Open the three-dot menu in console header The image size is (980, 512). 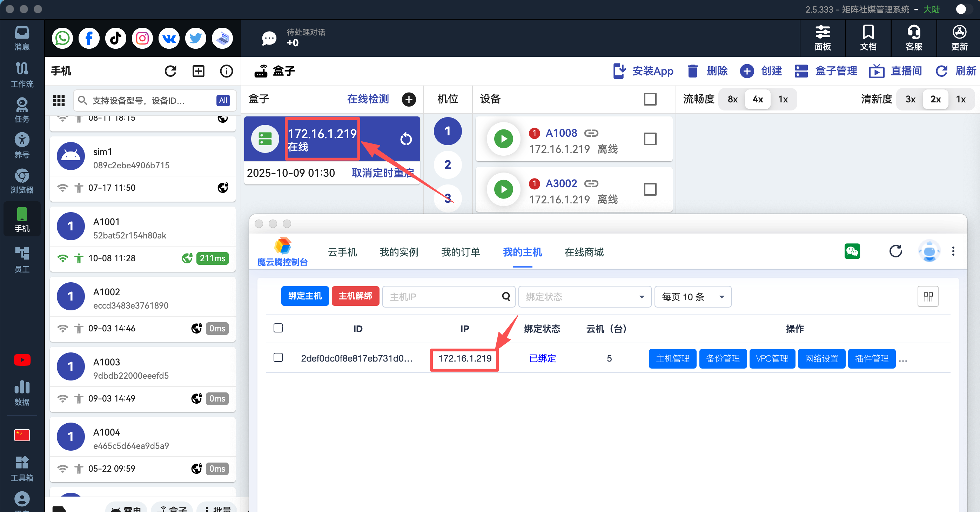coord(953,251)
